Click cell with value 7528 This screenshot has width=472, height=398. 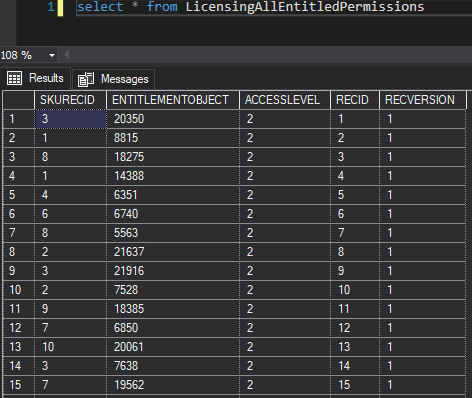pos(173,290)
